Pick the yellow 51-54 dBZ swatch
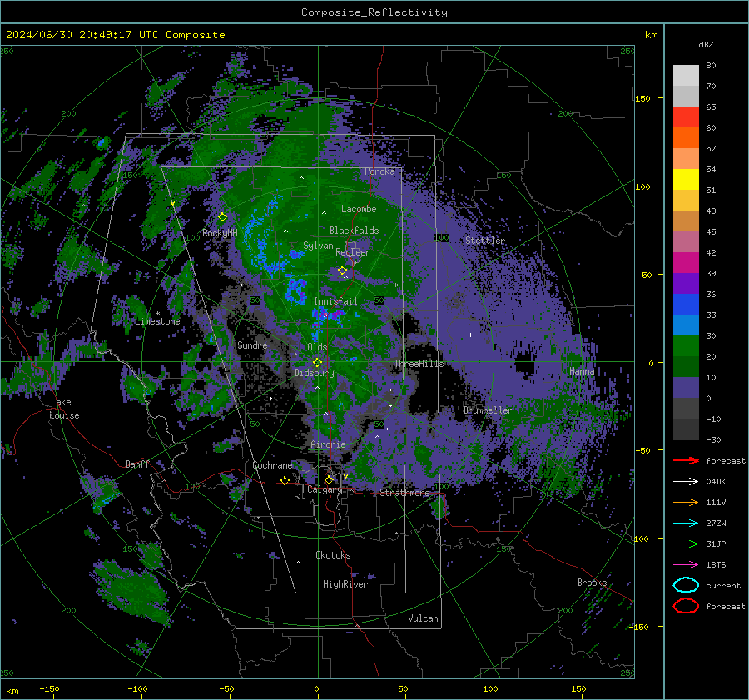The width and height of the screenshot is (749, 700). pyautogui.click(x=686, y=179)
